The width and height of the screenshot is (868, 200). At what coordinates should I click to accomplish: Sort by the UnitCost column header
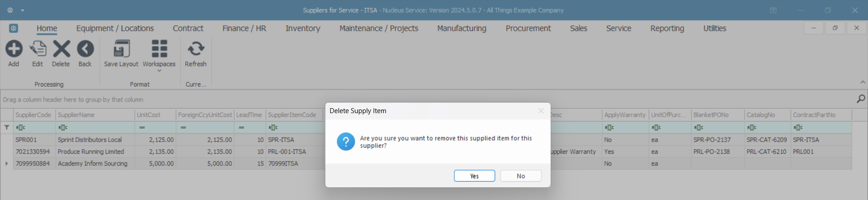[x=155, y=115]
